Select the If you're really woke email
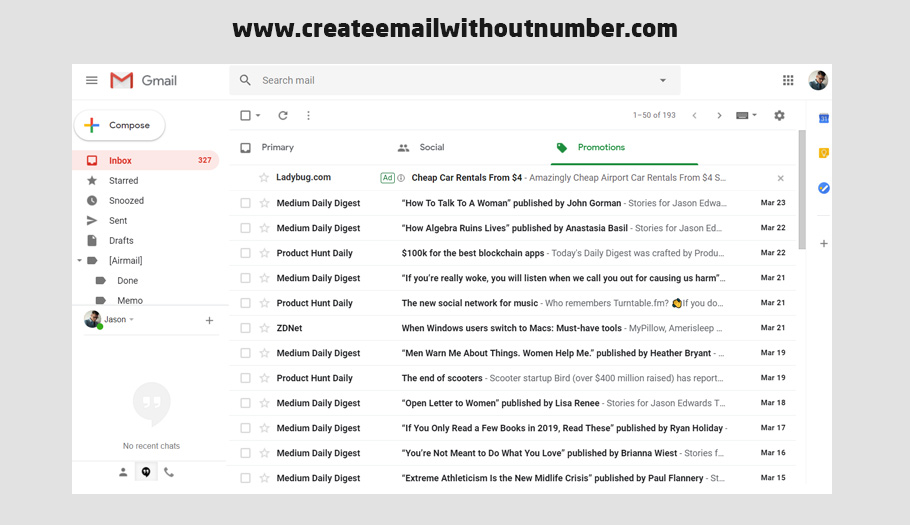Image resolution: width=910 pixels, height=525 pixels. pos(245,278)
